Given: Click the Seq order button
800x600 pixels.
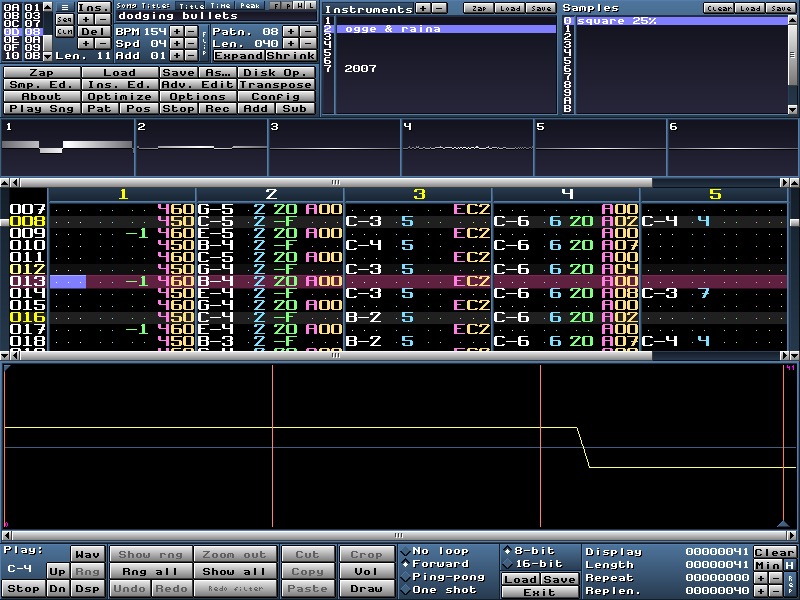Looking at the screenshot, I should point(64,19).
